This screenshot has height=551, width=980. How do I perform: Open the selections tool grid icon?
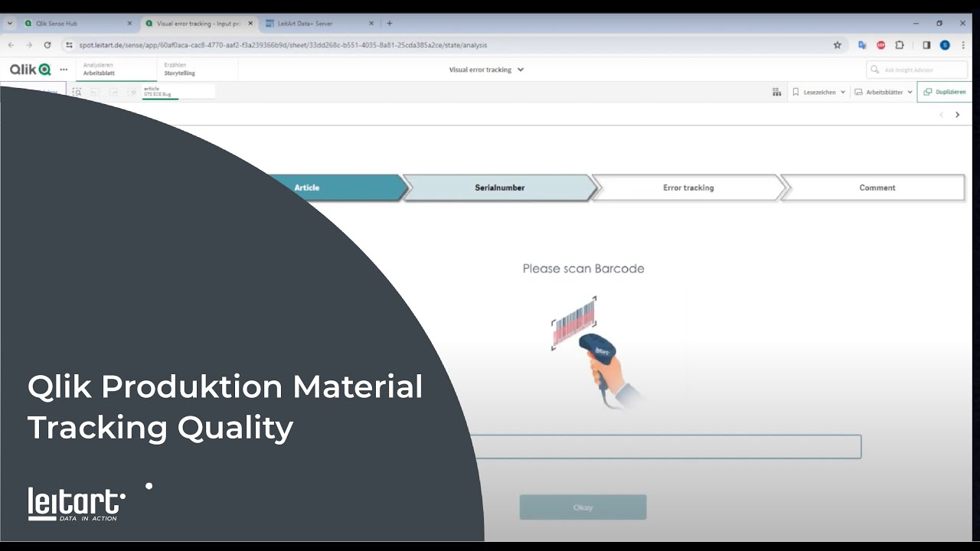point(776,92)
